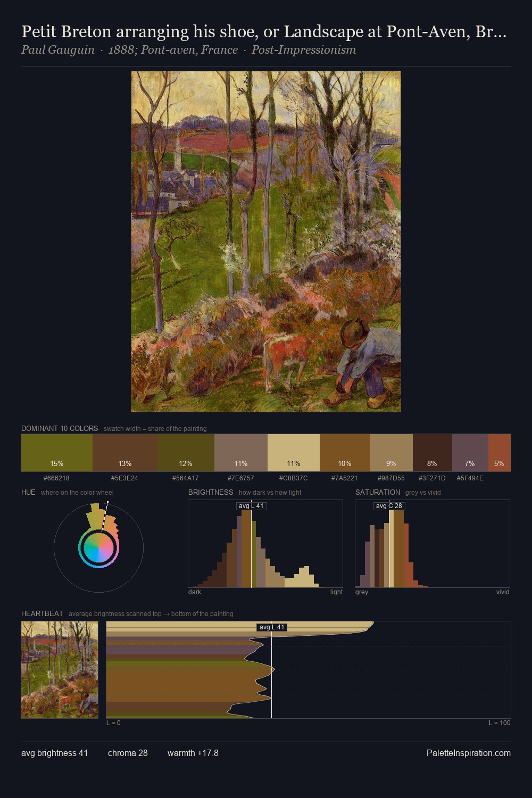Viewport: 532px width, 798px height.
Task: Click the 'BRIGHTNESS' section heading
Action: (x=211, y=492)
